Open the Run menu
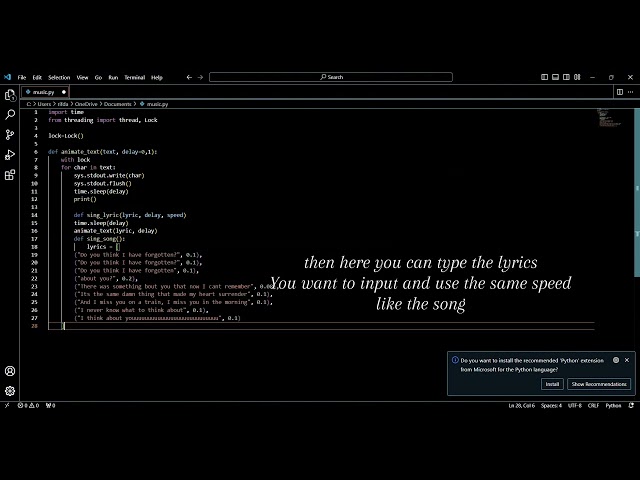Viewport: 640px width, 480px height. click(113, 77)
